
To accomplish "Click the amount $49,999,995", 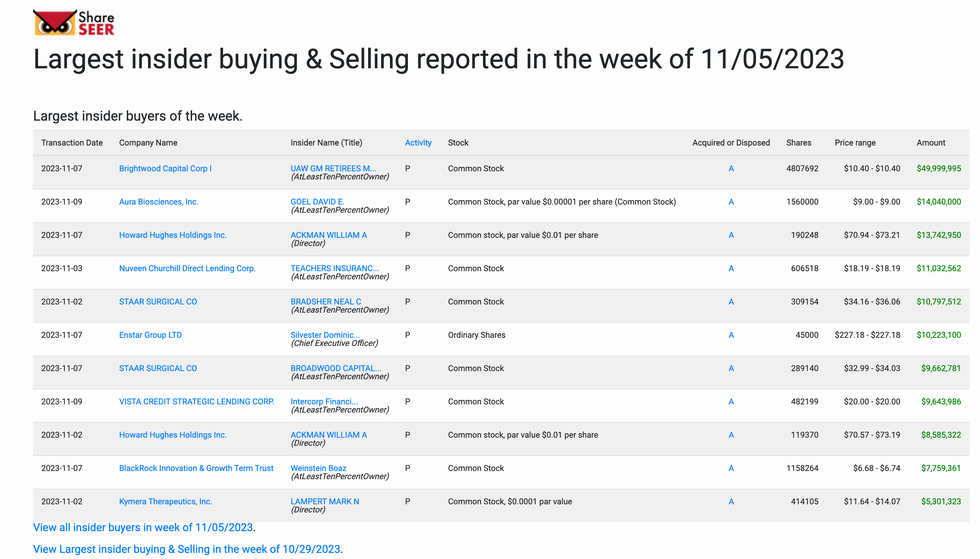I will pos(939,169).
